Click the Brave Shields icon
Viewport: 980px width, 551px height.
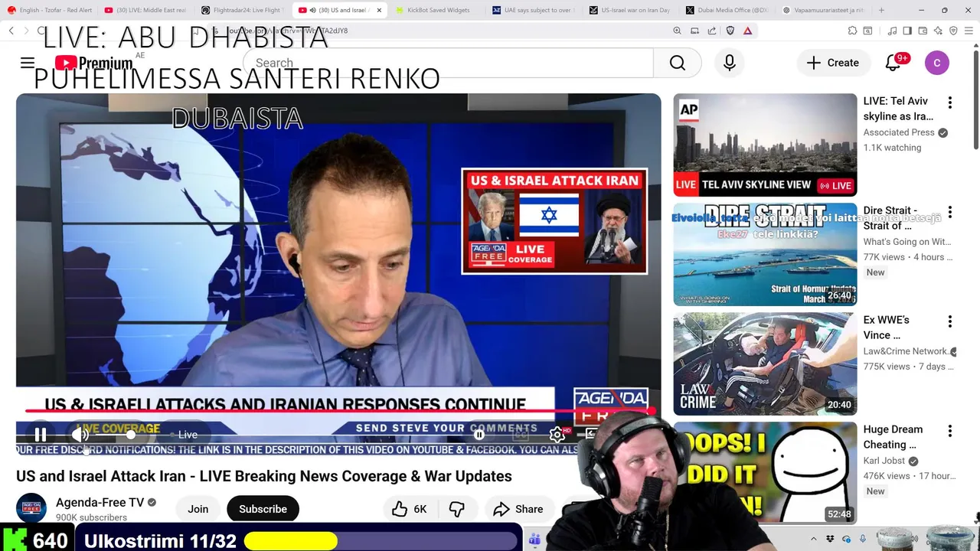click(x=730, y=31)
